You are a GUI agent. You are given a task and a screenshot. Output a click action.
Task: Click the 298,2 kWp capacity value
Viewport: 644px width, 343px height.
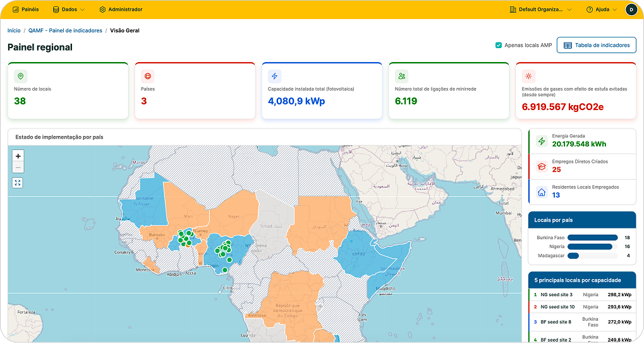tap(619, 294)
